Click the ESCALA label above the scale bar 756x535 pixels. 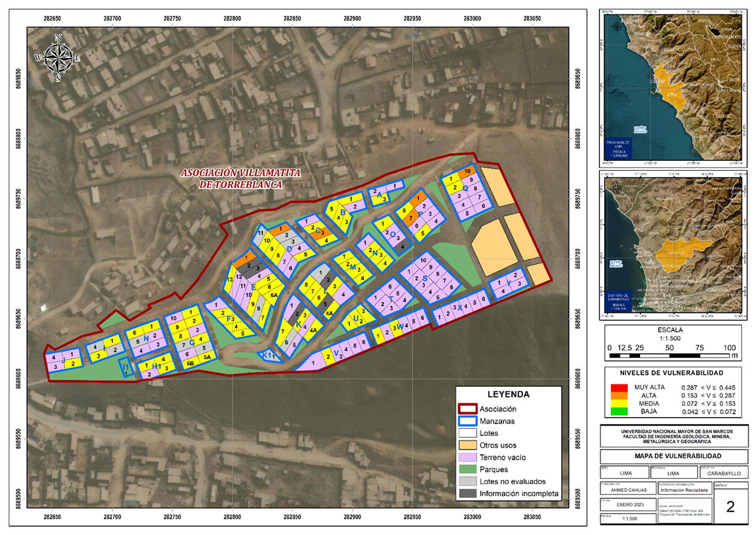point(670,330)
